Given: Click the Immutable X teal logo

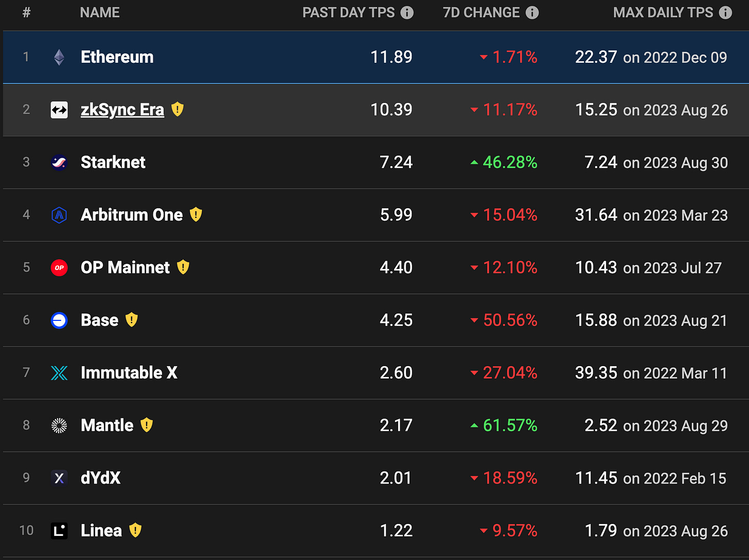Looking at the screenshot, I should click(x=59, y=373).
